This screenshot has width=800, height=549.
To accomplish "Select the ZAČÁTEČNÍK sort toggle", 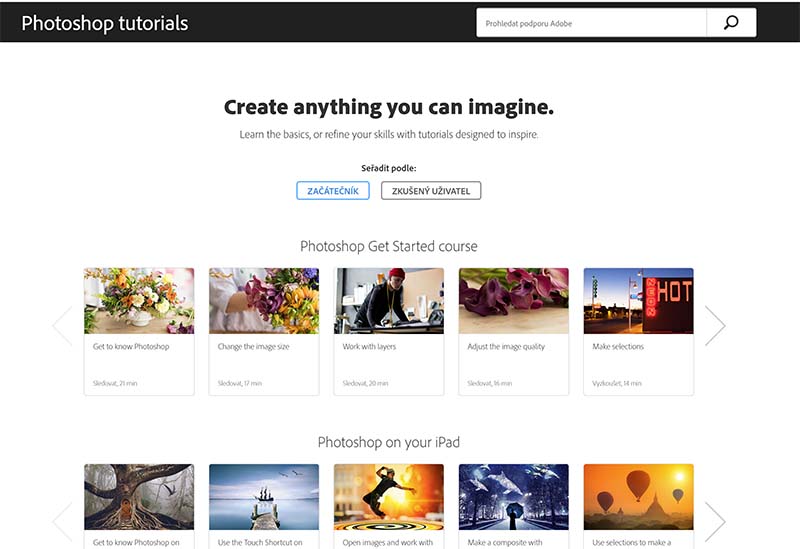I will click(333, 191).
